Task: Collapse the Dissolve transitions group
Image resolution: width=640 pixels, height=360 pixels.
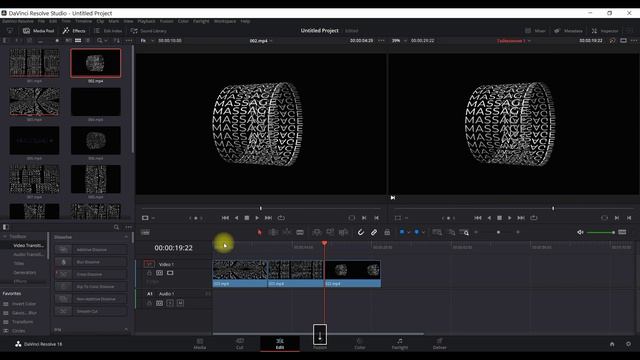Action: [x=126, y=237]
